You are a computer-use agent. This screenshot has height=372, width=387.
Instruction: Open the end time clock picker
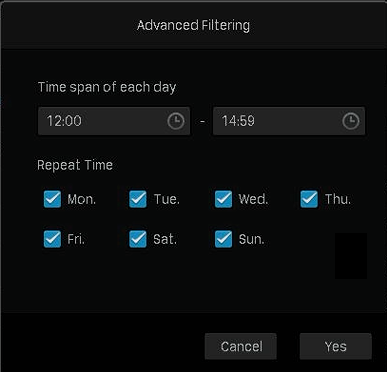coord(351,121)
